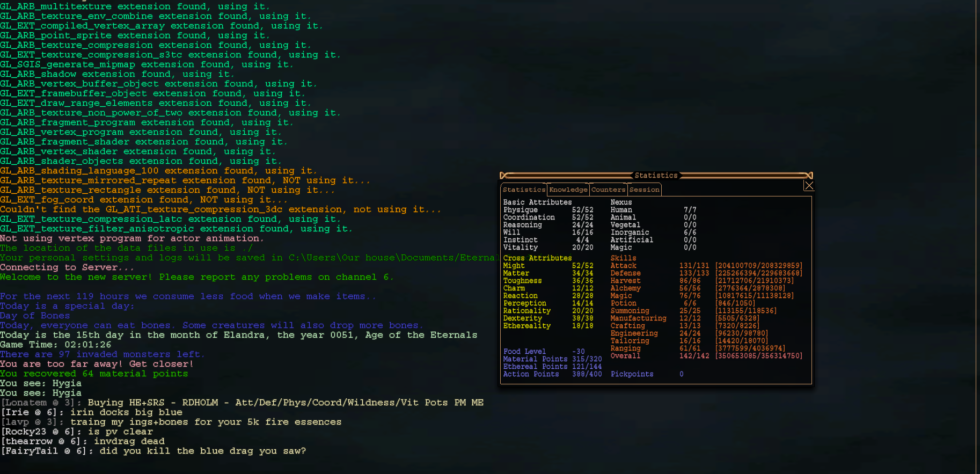Open the Counters tab

[608, 189]
